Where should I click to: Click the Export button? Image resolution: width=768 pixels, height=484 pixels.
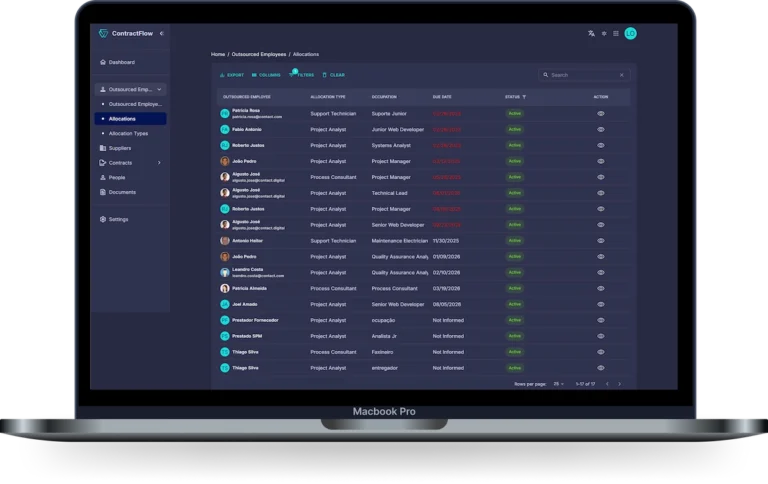click(x=231, y=75)
